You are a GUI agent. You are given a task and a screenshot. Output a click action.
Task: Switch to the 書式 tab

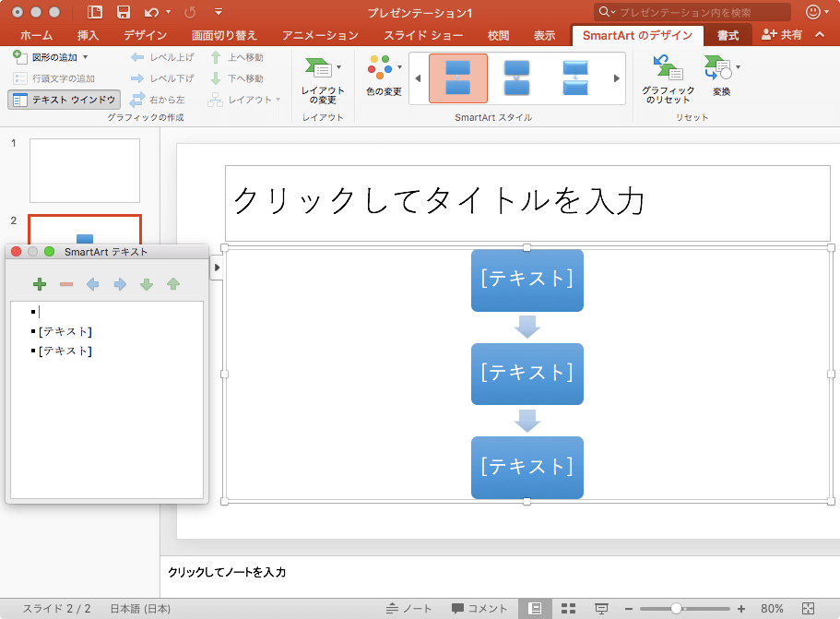(x=728, y=35)
